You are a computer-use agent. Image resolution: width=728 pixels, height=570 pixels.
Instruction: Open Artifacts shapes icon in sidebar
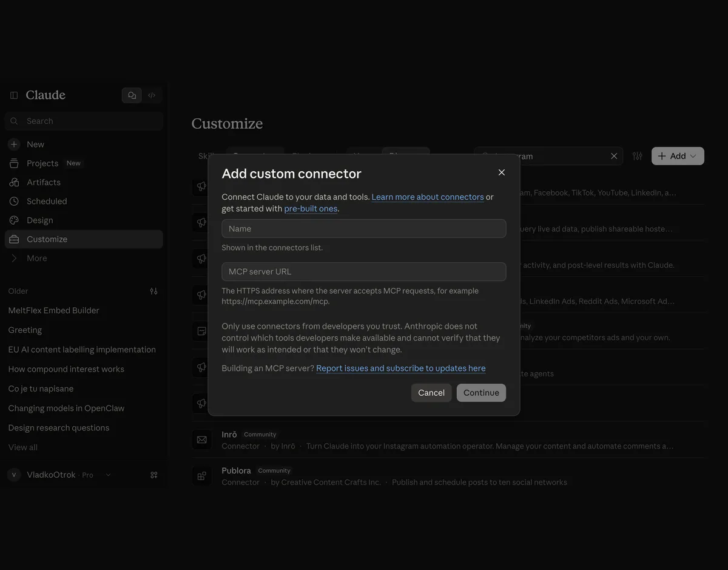pos(14,182)
